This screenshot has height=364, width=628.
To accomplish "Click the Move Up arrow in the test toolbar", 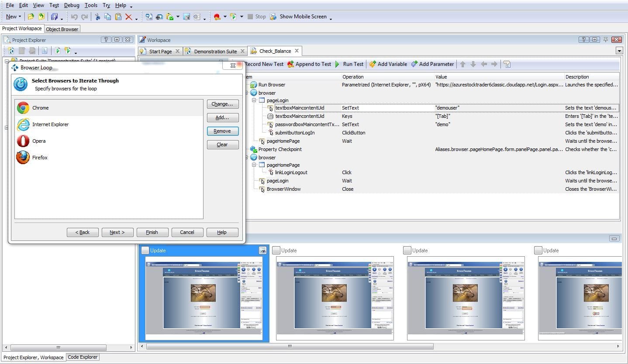I will pos(462,64).
